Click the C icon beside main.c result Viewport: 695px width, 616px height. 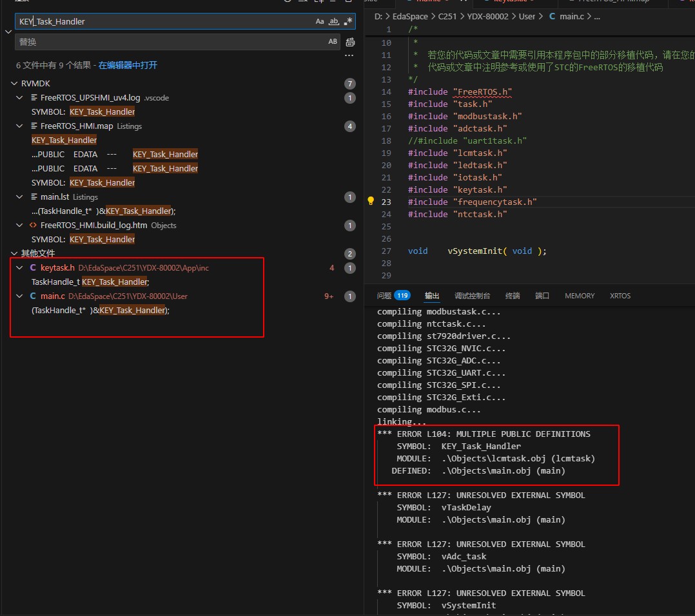33,296
